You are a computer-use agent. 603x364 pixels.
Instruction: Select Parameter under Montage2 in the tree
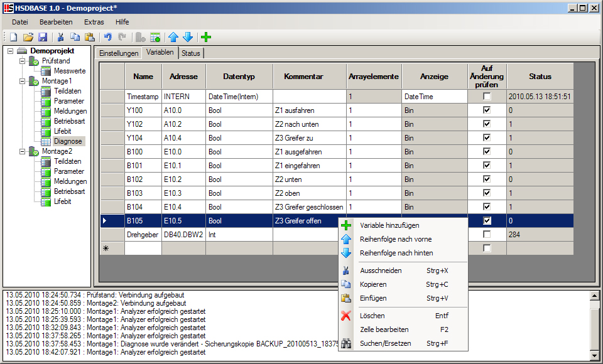point(68,171)
